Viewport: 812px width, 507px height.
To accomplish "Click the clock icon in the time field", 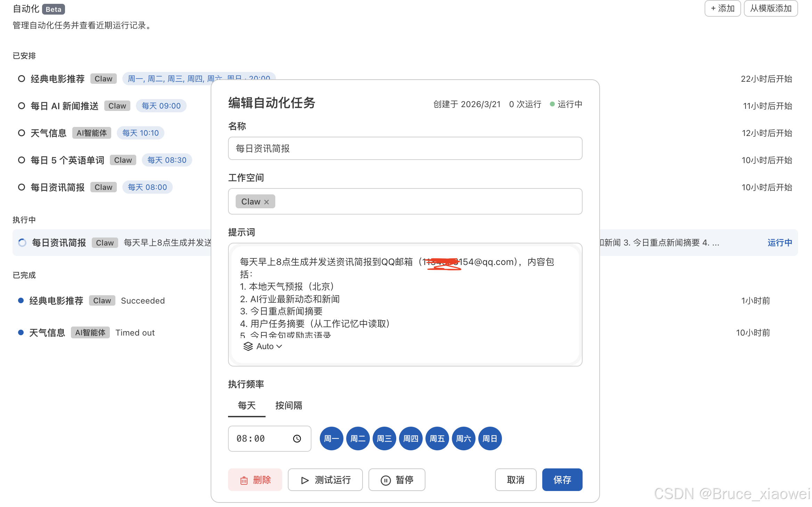I will (297, 438).
